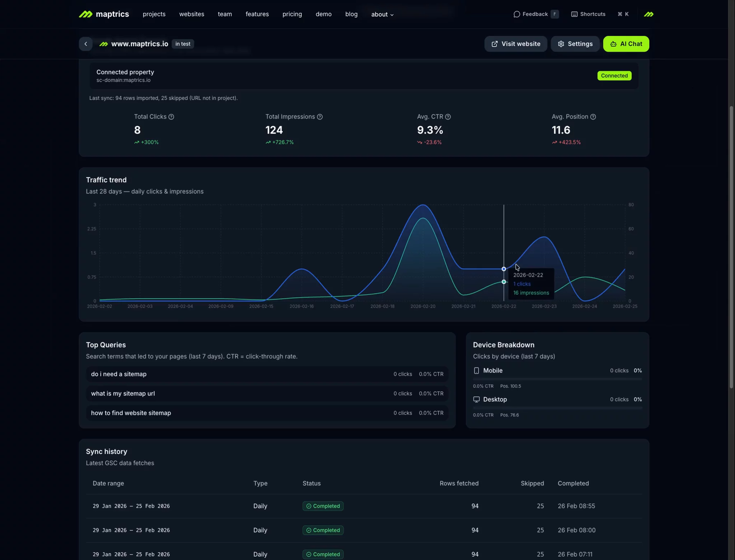Click the Skipped column header
735x560 pixels.
tap(532, 483)
